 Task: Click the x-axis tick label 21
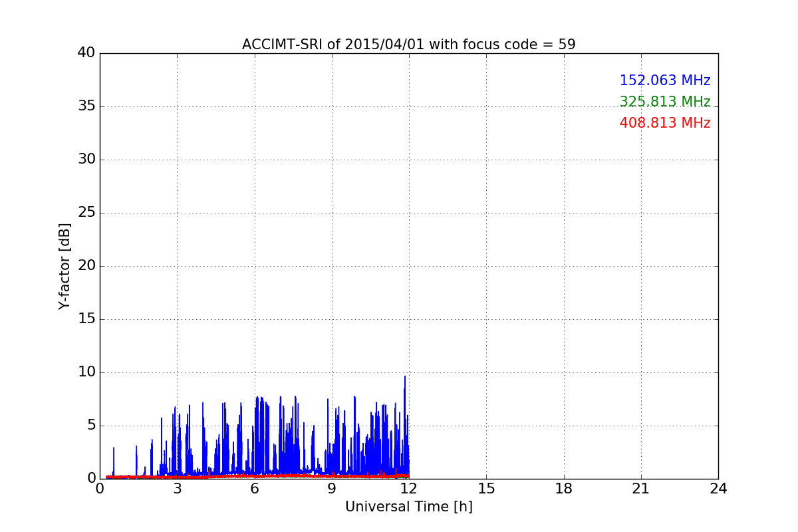tap(641, 489)
